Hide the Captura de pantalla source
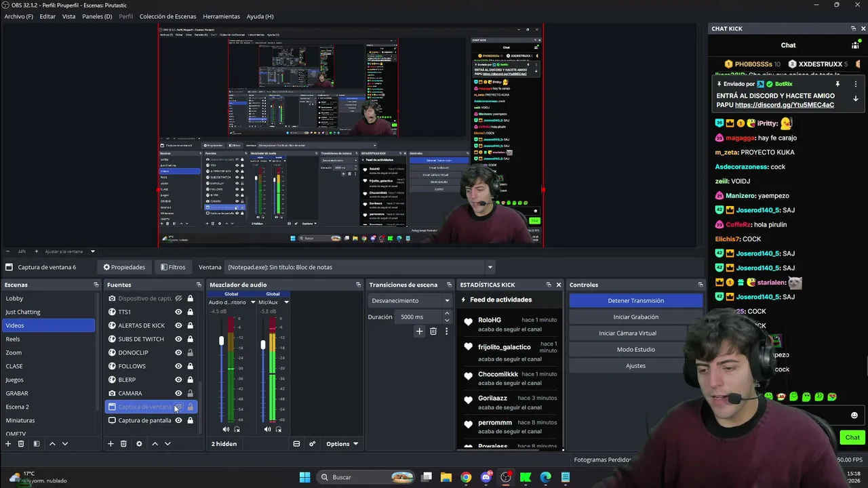The height and width of the screenshot is (488, 868). coord(178,420)
